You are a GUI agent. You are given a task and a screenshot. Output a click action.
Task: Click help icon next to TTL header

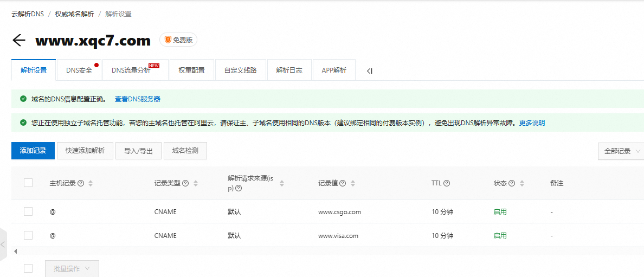[x=447, y=183]
